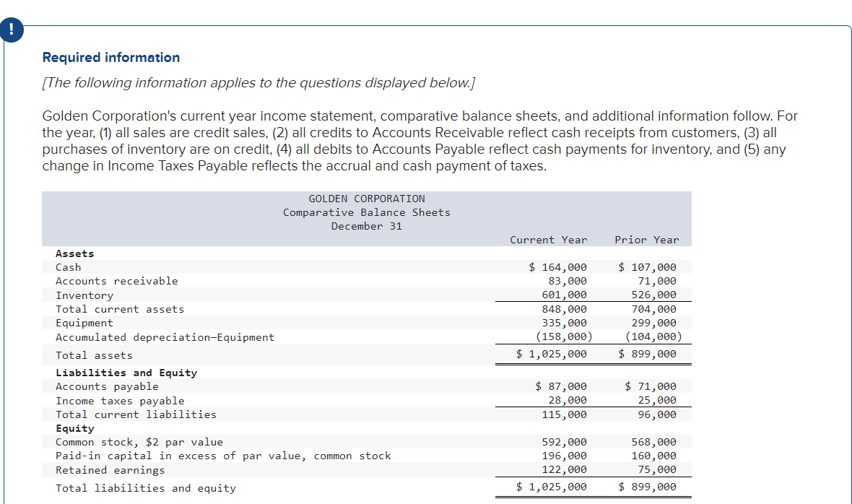Image resolution: width=852 pixels, height=504 pixels.
Task: Click the 'Current Year' column header
Action: tap(548, 240)
